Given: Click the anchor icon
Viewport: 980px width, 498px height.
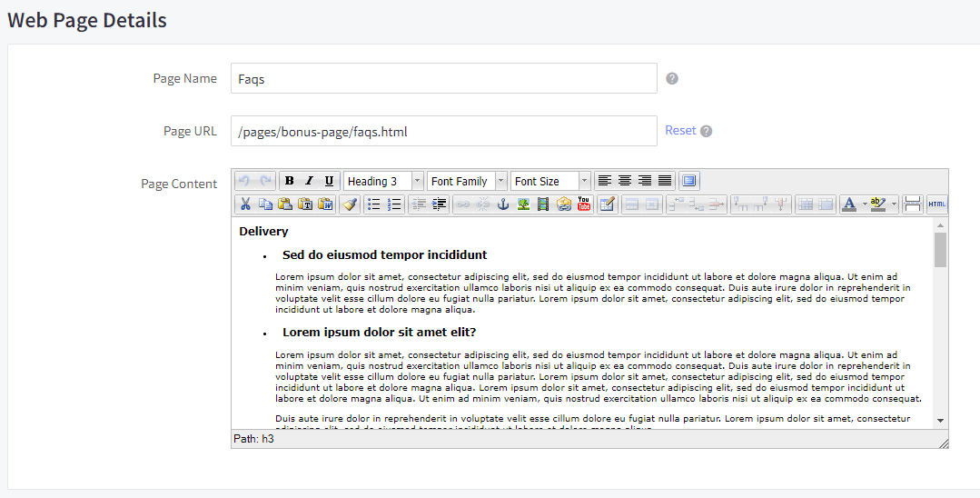Looking at the screenshot, I should point(503,204).
